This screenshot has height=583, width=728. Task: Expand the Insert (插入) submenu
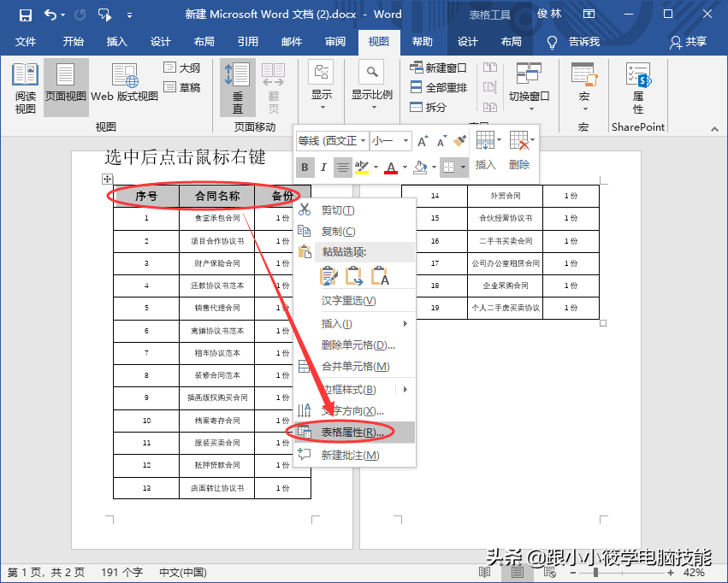[355, 324]
